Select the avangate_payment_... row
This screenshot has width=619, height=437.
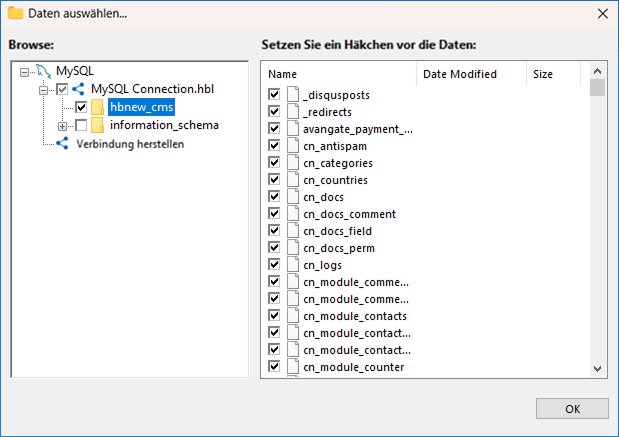pos(358,129)
